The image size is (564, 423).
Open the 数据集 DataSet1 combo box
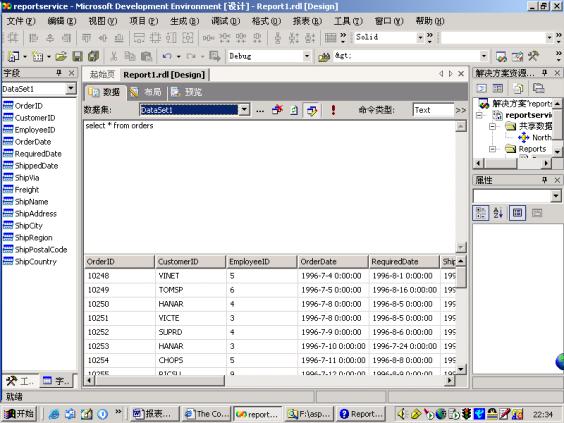[x=244, y=109]
